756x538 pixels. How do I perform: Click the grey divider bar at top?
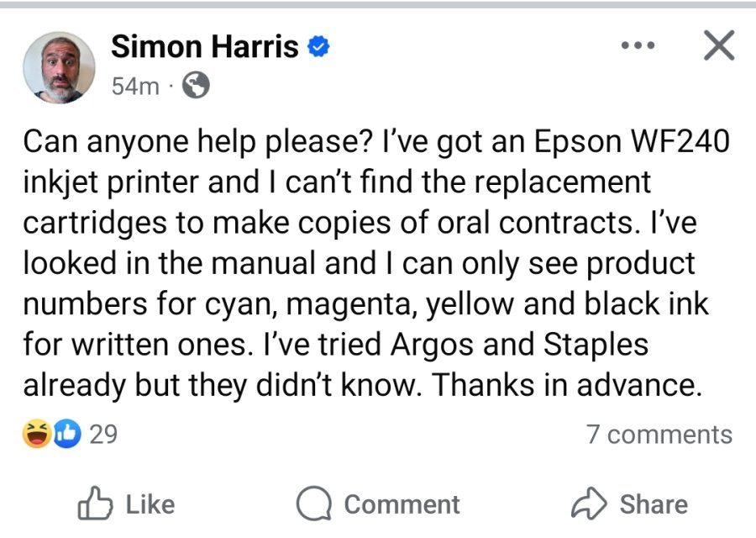pos(378,4)
